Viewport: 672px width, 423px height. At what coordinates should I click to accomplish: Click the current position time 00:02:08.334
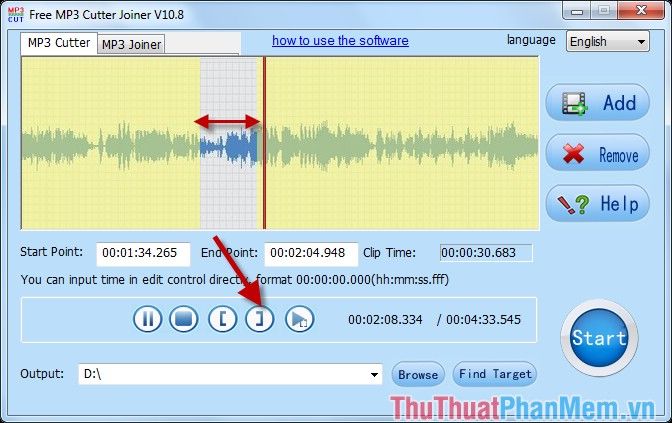point(385,320)
